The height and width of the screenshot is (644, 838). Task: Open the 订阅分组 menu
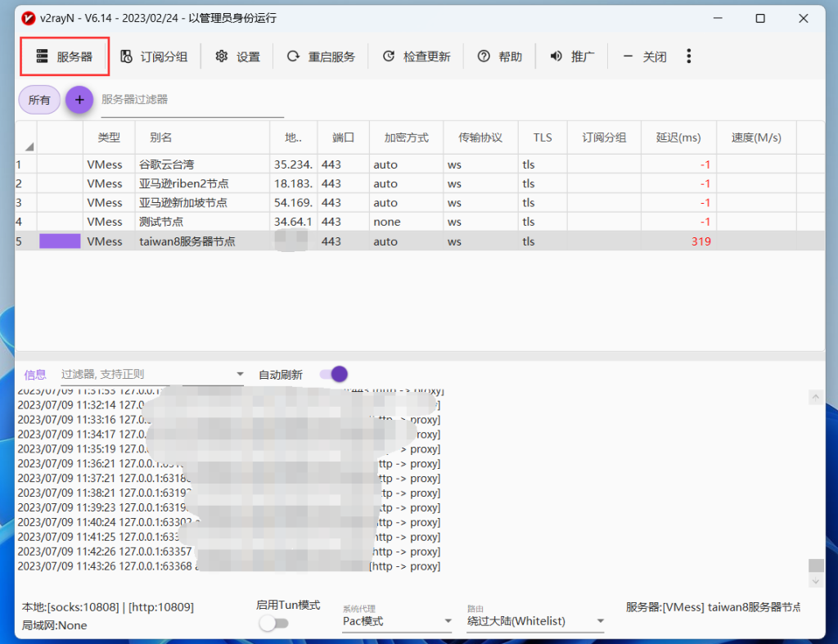pyautogui.click(x=154, y=56)
